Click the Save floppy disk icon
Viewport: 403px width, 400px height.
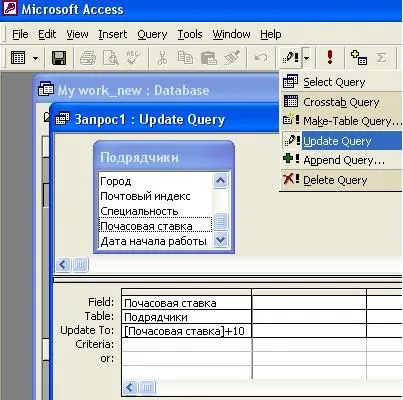59,58
